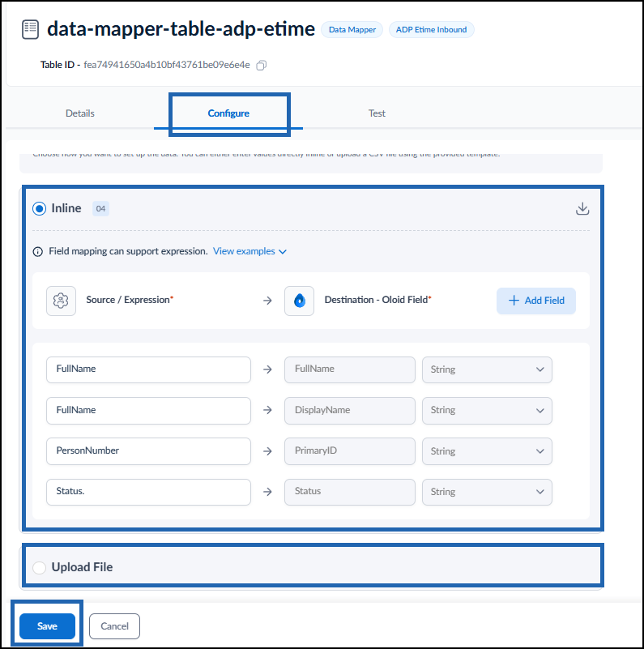Click the info icon next to Field mapping
This screenshot has height=649, width=644.
(x=37, y=252)
